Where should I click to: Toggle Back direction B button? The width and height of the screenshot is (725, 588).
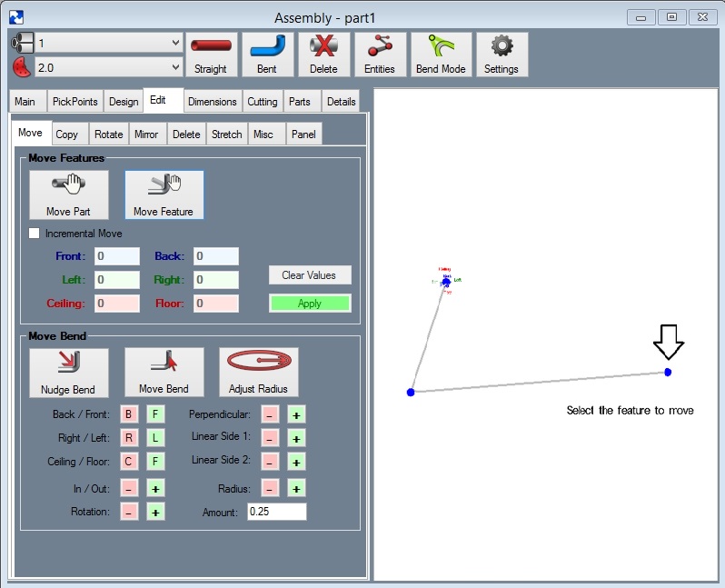[x=129, y=414]
